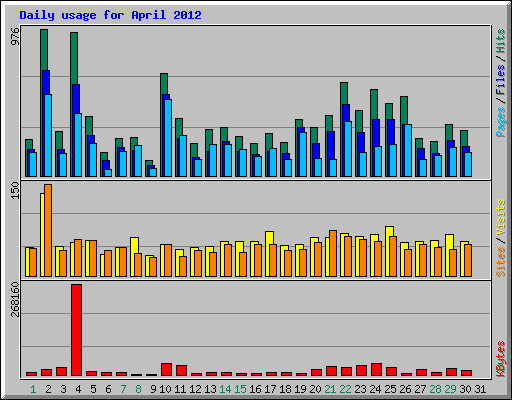Viewport: 512px width, 400px height.
Task: Click the blue 'Files' legend label
Action: 501,80
